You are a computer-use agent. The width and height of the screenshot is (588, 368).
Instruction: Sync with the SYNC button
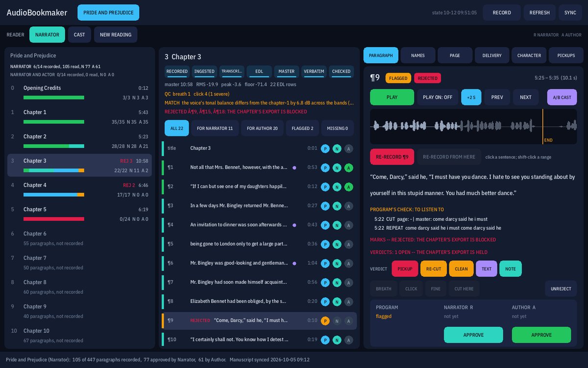[570, 13]
